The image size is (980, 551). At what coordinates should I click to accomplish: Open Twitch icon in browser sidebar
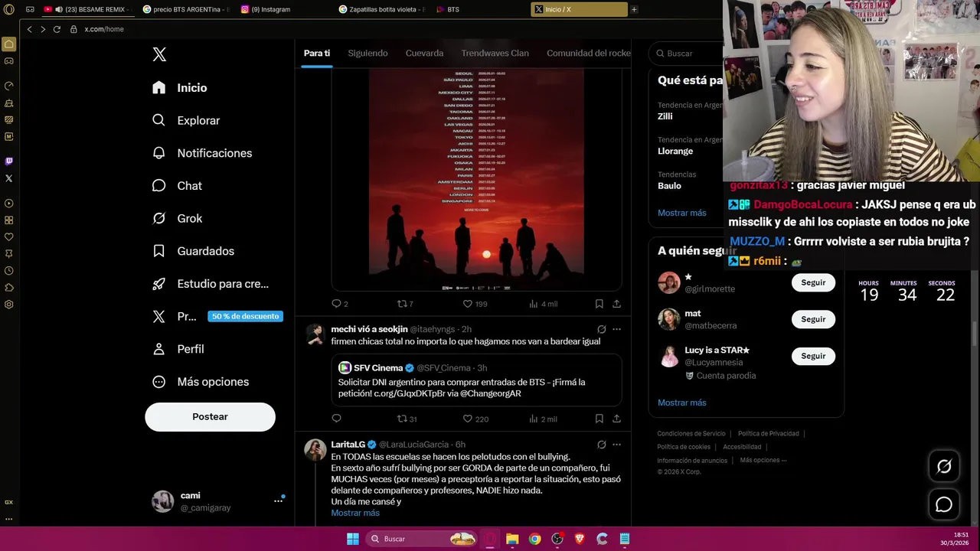click(x=8, y=161)
